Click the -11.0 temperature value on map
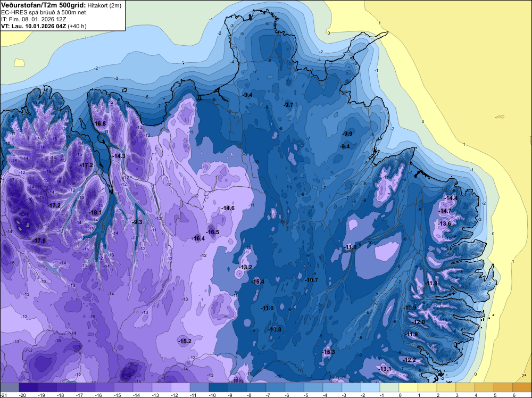This screenshot has height=398, width=532. [x=268, y=308]
